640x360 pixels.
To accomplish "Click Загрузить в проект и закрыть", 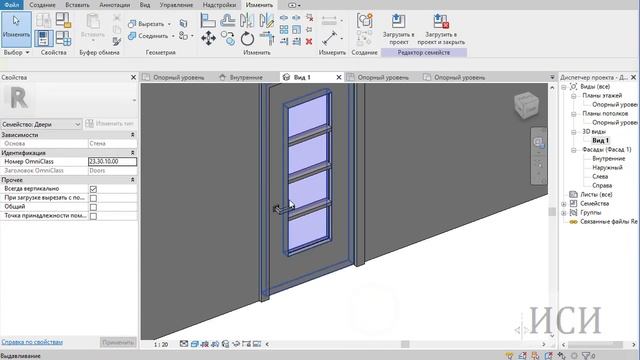I will pyautogui.click(x=441, y=29).
